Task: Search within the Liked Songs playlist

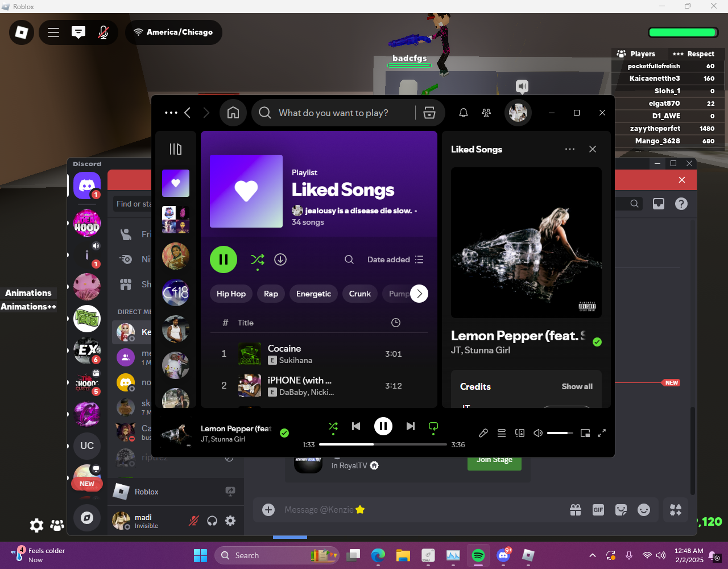Action: (x=349, y=259)
